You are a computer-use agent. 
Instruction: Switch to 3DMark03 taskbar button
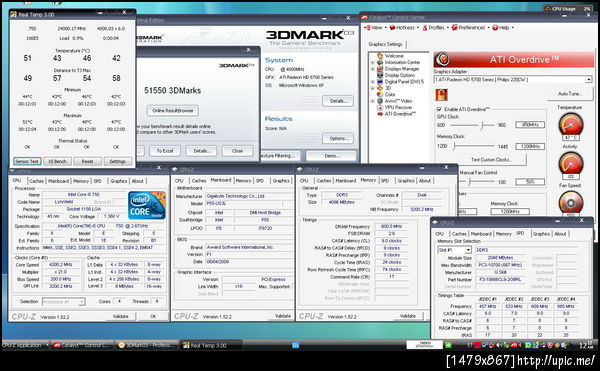147,345
